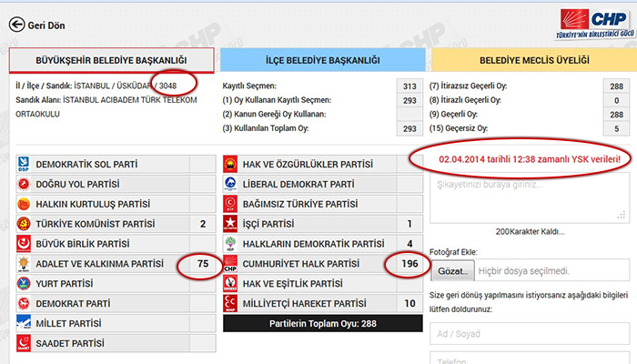Screen dimensions: 637x364
Task: Click the Cumhuriyet Halk Partisi logo icon
Action: [x=230, y=265]
